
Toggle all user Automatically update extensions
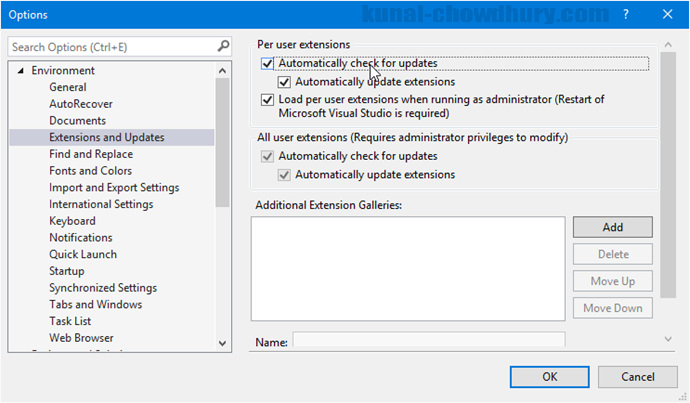(284, 175)
